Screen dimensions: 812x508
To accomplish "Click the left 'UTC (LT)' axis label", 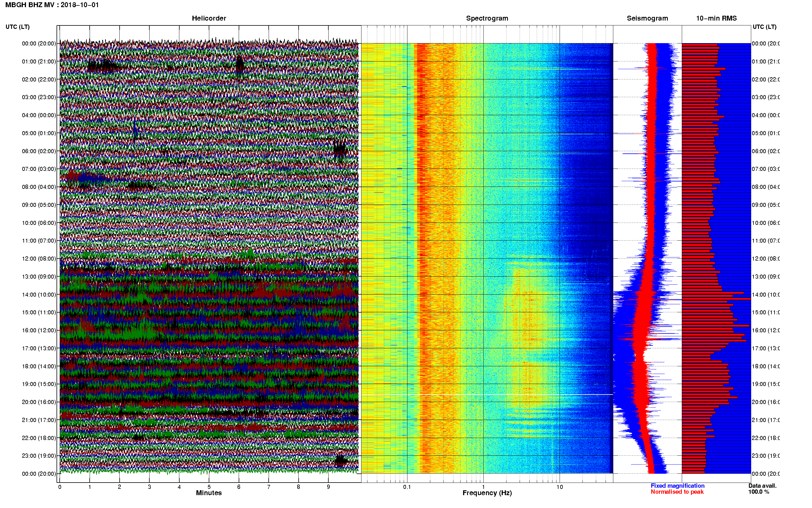I will click(x=17, y=27).
